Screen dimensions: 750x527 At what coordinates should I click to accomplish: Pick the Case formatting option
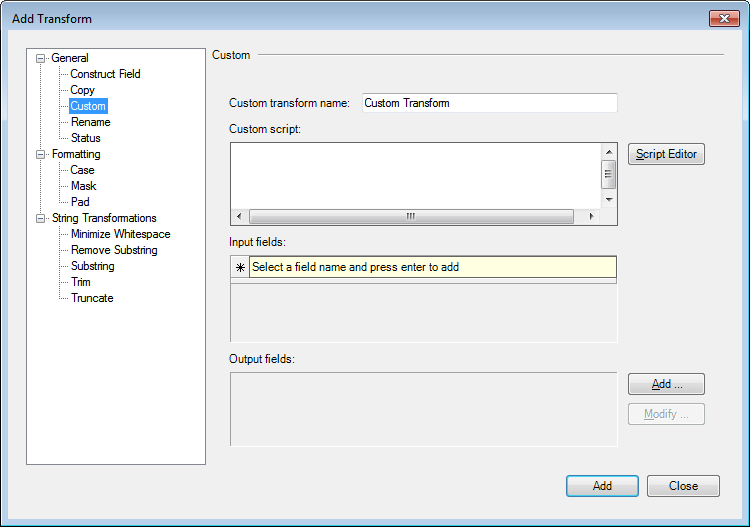tap(82, 170)
